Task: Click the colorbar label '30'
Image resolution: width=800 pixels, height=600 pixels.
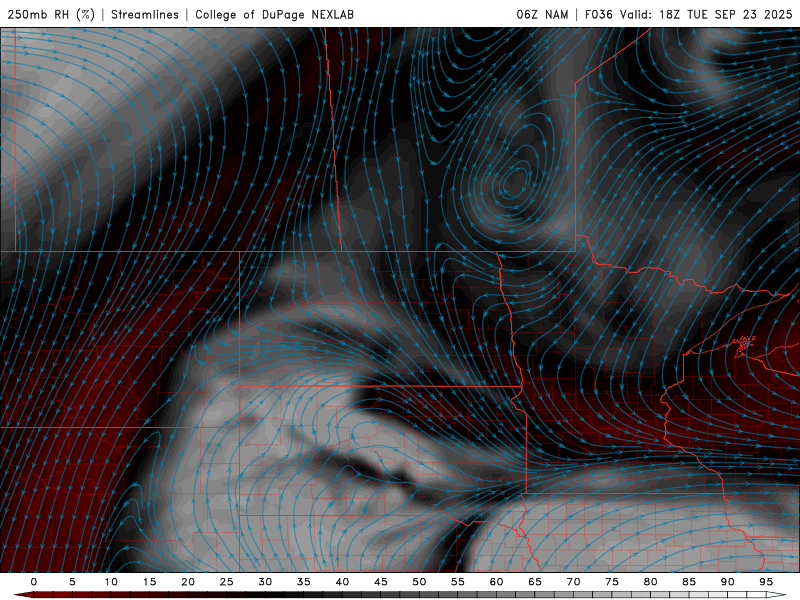Action: click(x=265, y=582)
